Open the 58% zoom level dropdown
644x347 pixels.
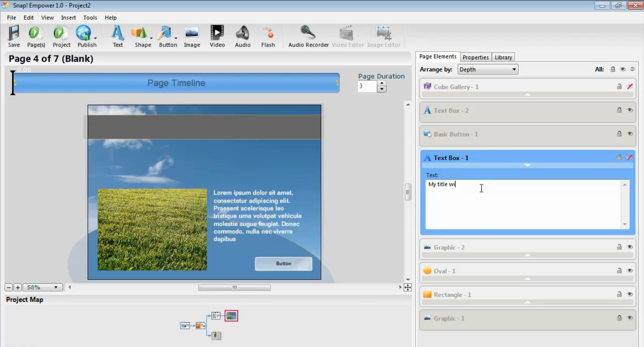[x=43, y=287]
